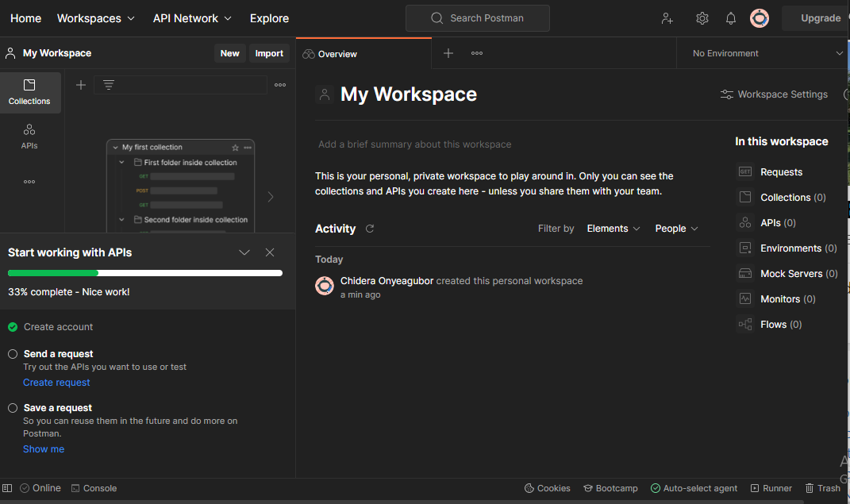Image resolution: width=850 pixels, height=504 pixels.
Task: Click the Create account completed checkmark
Action: [13, 327]
